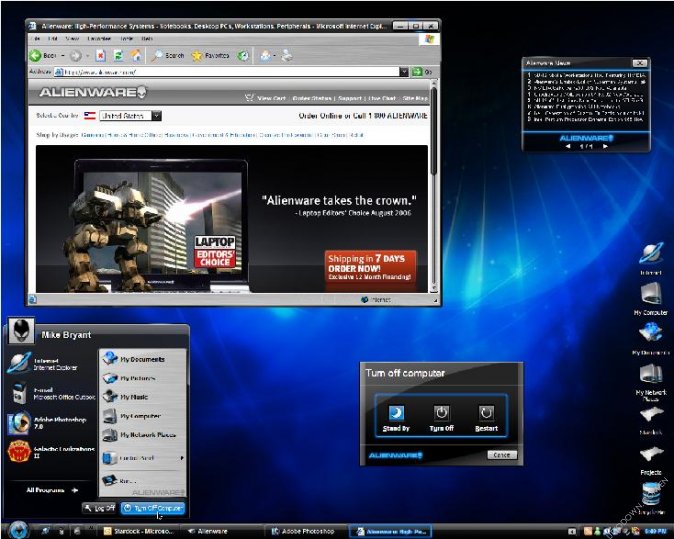This screenshot has height=539, width=674.
Task: Click the Stop icon in browser toolbar
Action: click(101, 56)
